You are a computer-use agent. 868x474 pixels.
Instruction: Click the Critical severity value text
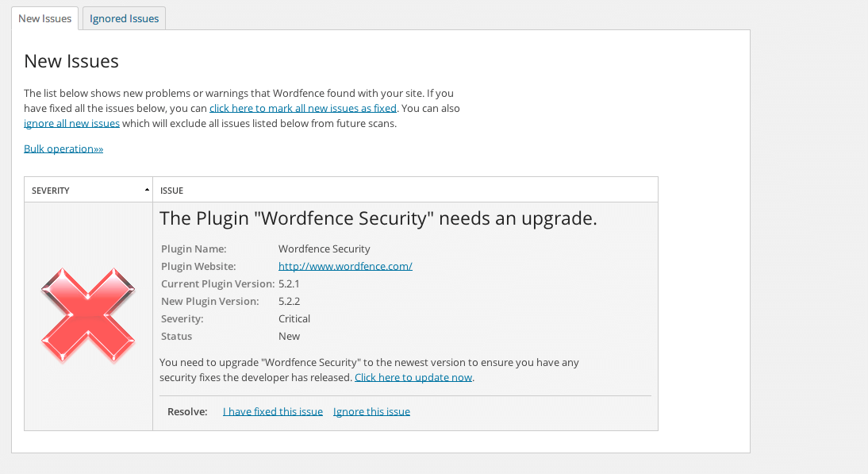pyautogui.click(x=294, y=319)
